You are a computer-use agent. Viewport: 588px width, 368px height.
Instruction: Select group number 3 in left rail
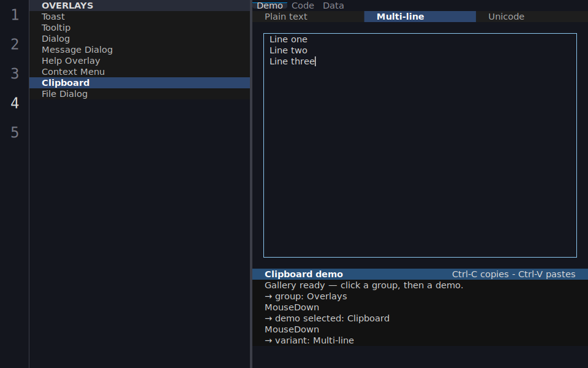point(15,74)
